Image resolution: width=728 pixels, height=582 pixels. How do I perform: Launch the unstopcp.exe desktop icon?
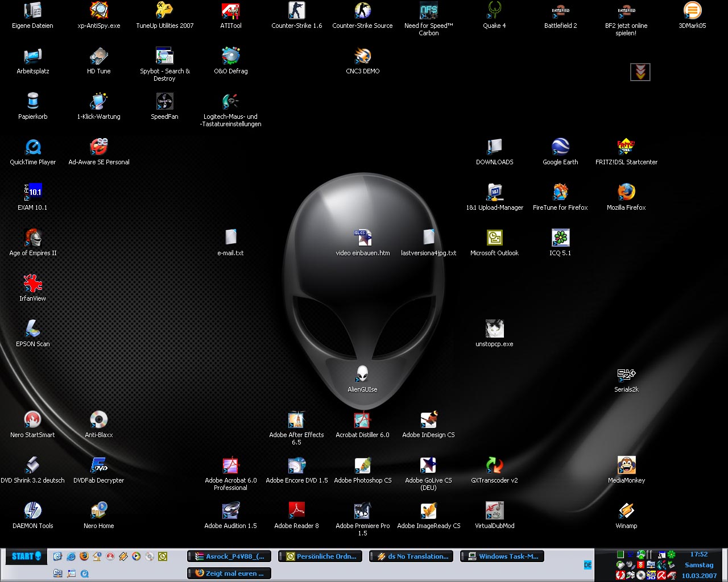coord(494,334)
